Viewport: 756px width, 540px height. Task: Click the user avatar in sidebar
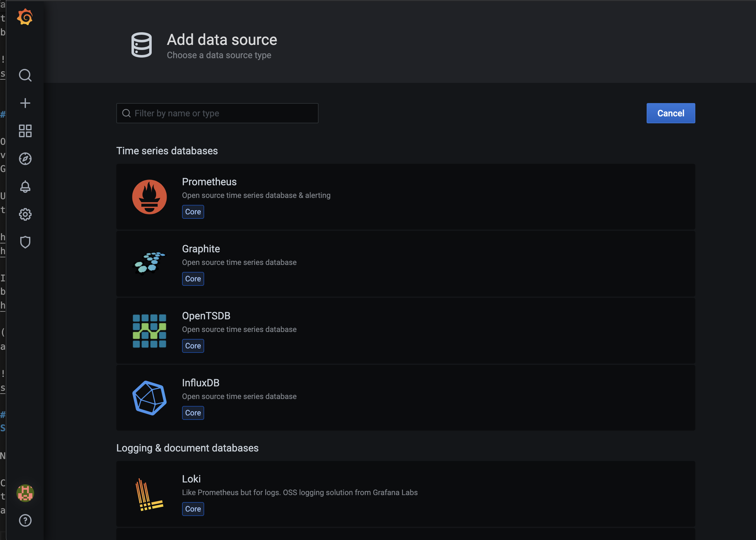coord(25,493)
